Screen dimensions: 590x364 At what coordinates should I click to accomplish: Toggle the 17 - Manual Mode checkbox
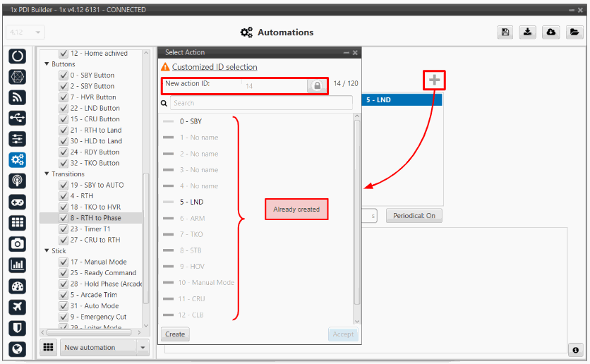[x=64, y=262]
